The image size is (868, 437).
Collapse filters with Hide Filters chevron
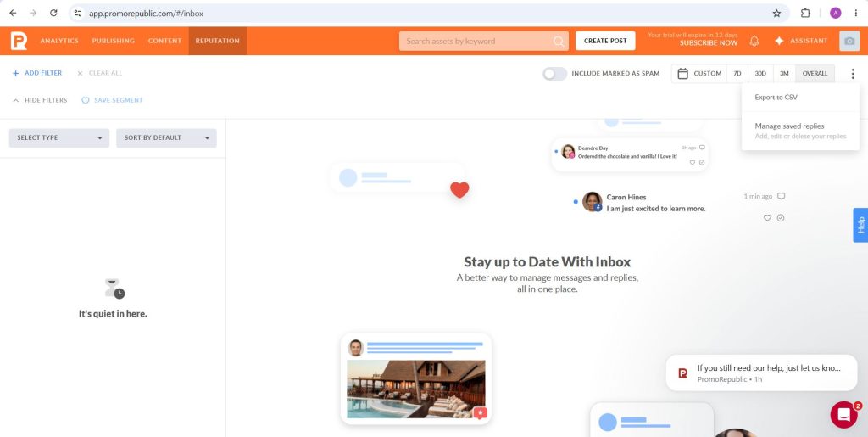(15, 100)
